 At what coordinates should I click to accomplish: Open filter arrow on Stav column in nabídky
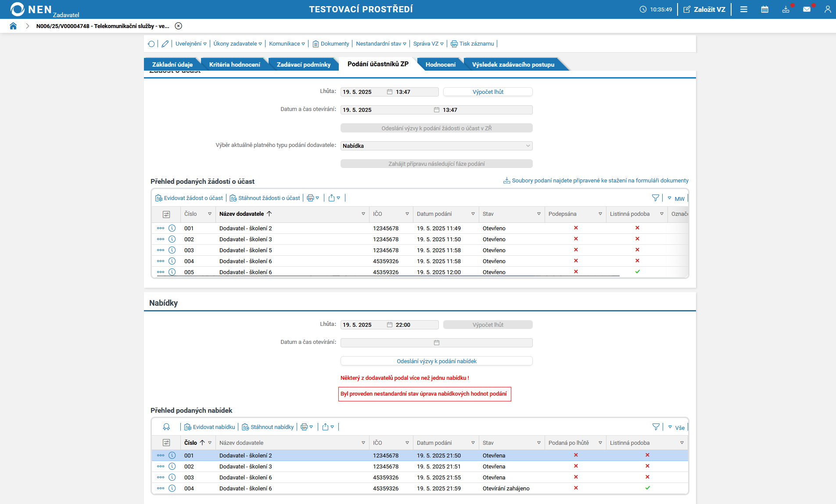(538, 443)
